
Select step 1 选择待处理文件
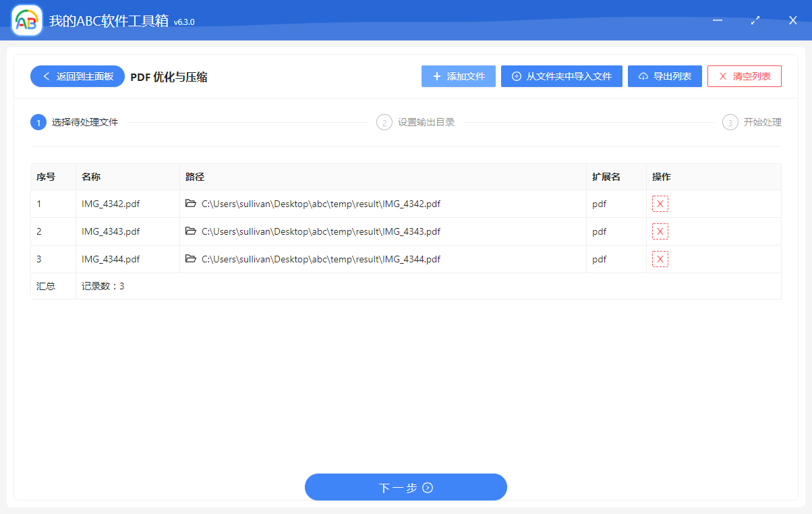38,122
